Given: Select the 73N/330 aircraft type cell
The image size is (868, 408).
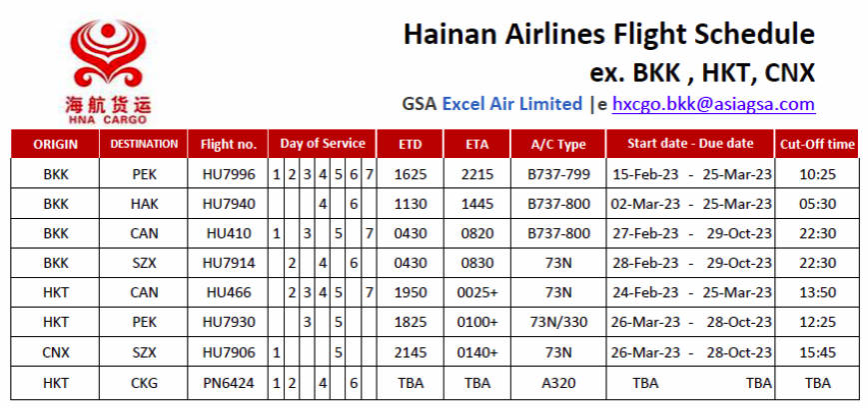Looking at the screenshot, I should [x=558, y=322].
